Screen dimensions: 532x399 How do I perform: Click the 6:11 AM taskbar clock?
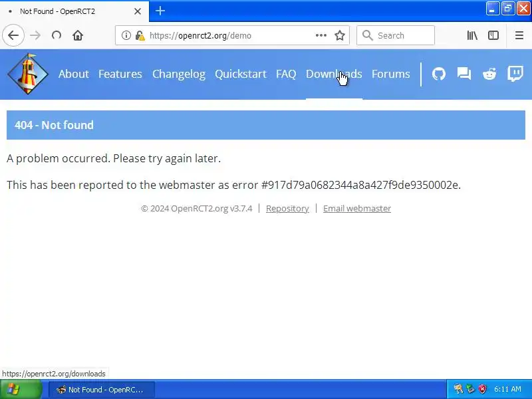click(x=507, y=389)
